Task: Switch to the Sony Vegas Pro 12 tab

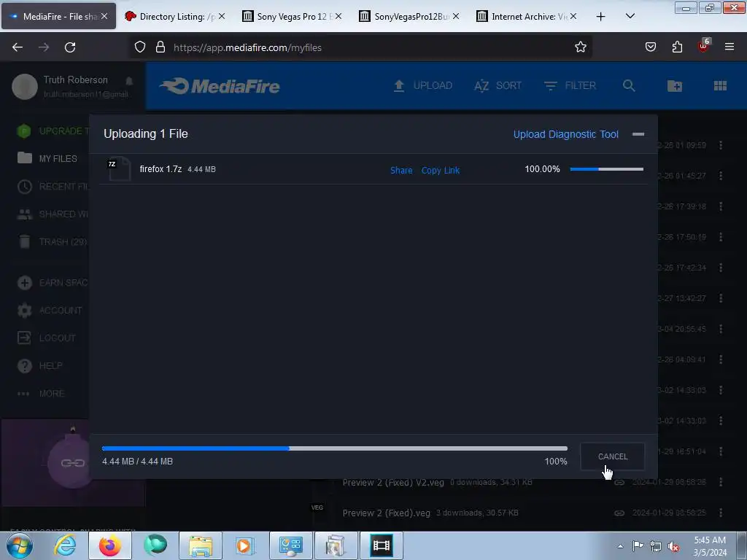Action: coord(292,16)
